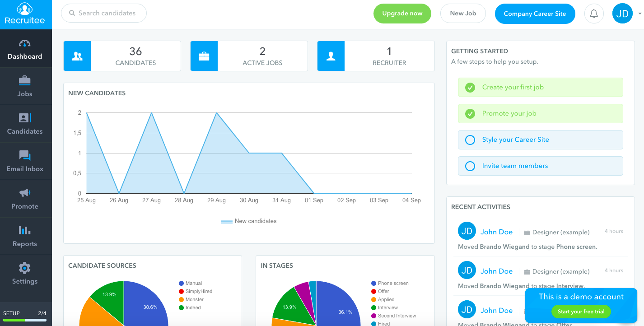This screenshot has height=326, width=644.
Task: Toggle Applied in the stages legend
Action: (383, 300)
